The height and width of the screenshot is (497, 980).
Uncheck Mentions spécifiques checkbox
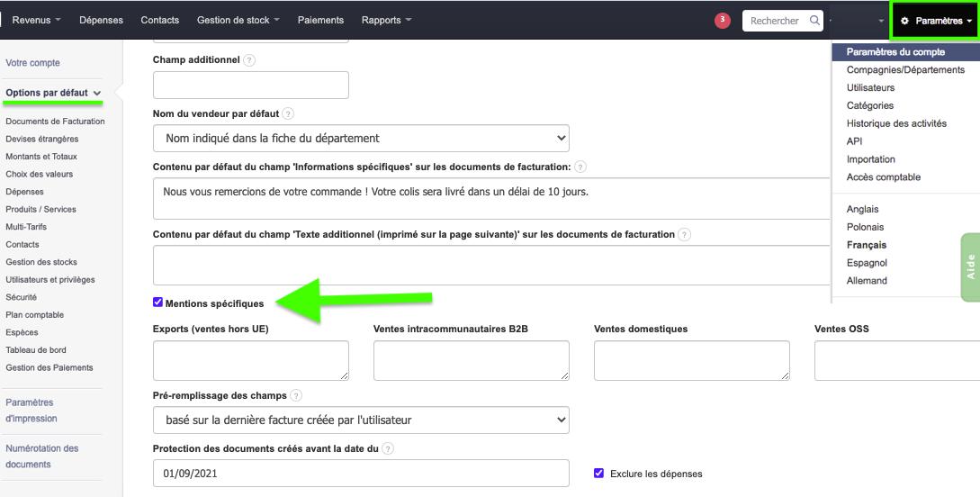point(157,303)
